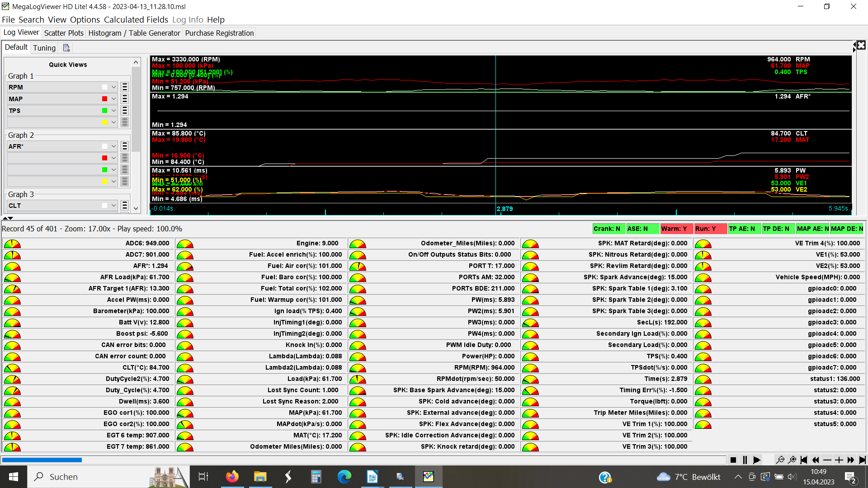
Task: Toggle the Crank: N status indicator
Action: tap(608, 229)
